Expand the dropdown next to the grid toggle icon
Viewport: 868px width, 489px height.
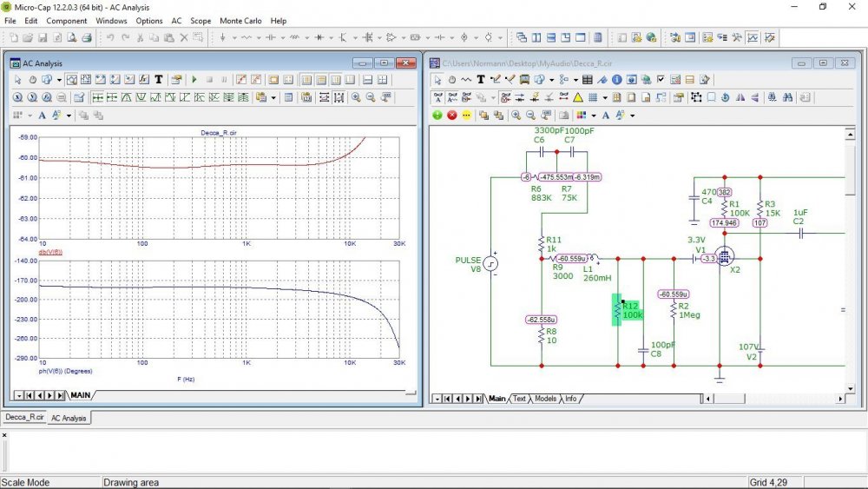604,97
